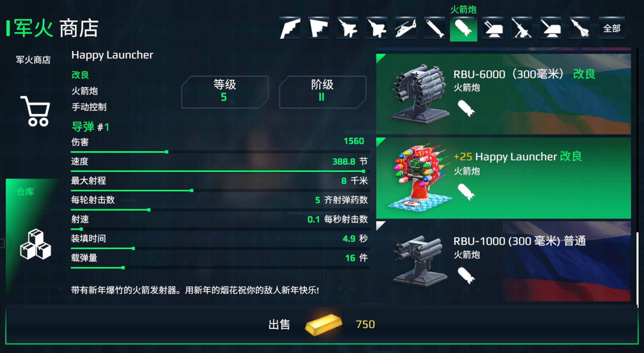Open the 等级 level box

point(225,92)
